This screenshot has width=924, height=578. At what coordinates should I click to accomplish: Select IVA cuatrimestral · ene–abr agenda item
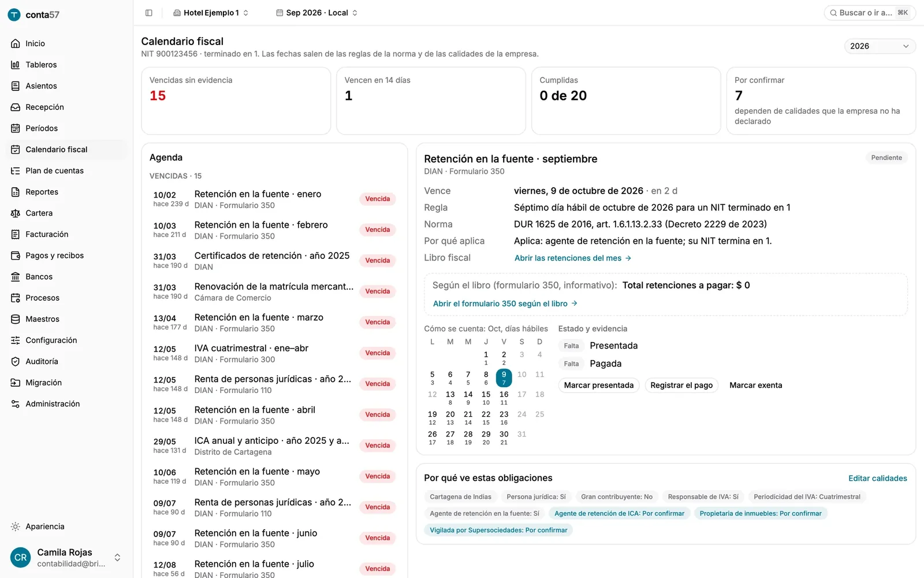tap(274, 354)
